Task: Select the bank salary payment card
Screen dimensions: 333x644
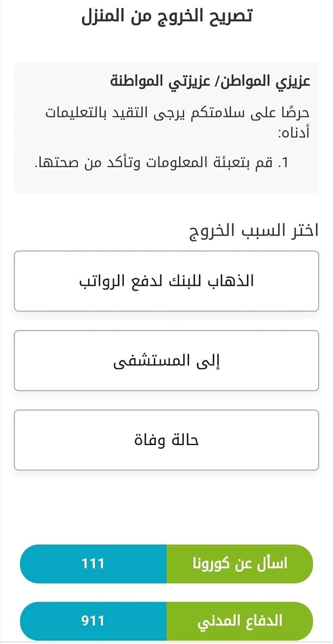Action: (x=166, y=281)
